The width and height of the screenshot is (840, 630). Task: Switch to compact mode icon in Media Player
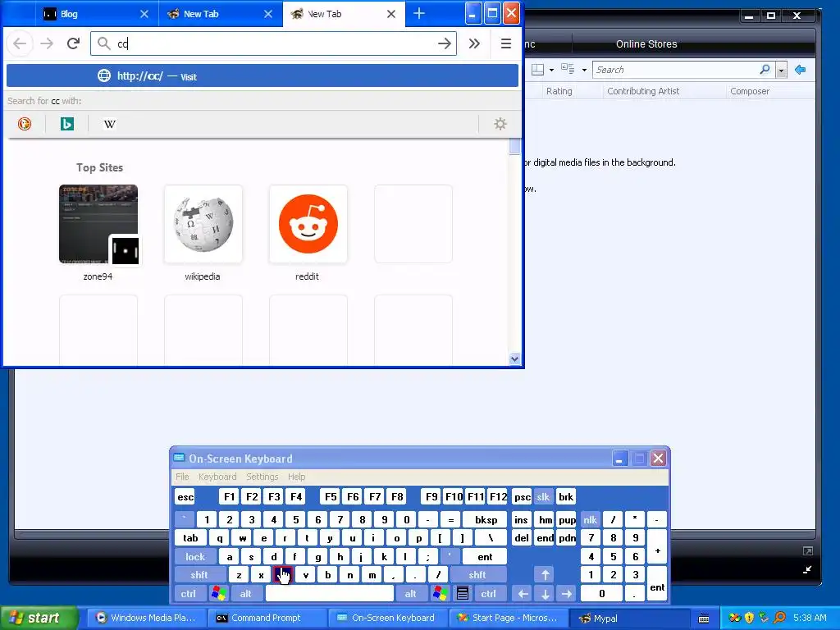tap(807, 570)
